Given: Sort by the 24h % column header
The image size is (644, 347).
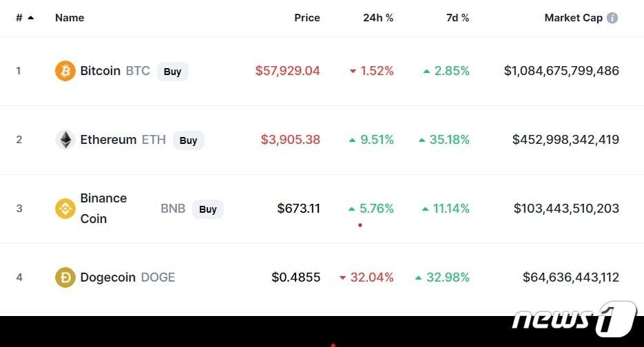Looking at the screenshot, I should (378, 18).
